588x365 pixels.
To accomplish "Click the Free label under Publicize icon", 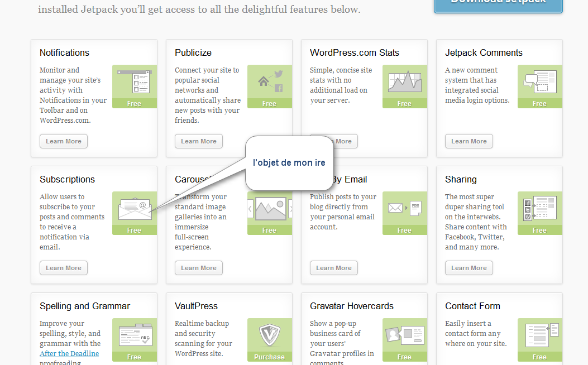I will pos(270,103).
